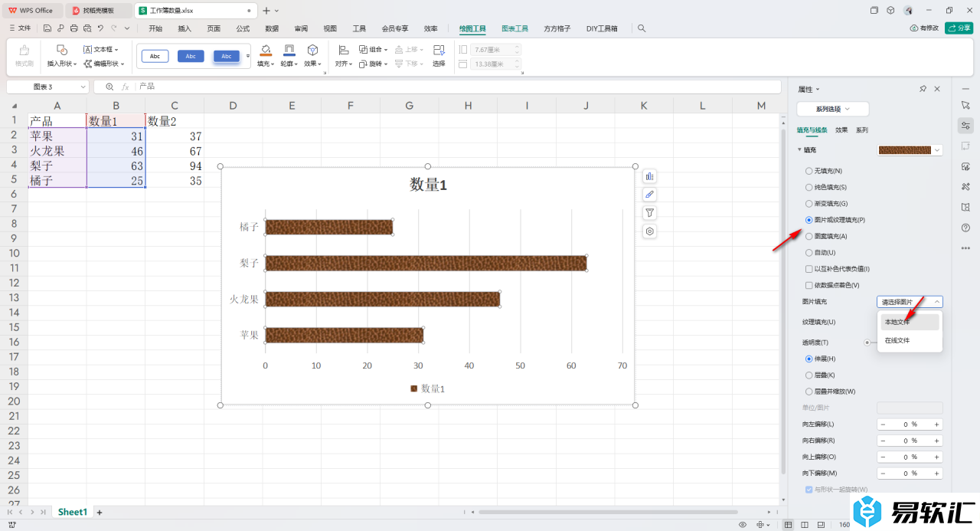Click the help question mark sidebar icon
The image size is (980, 531).
click(x=965, y=228)
